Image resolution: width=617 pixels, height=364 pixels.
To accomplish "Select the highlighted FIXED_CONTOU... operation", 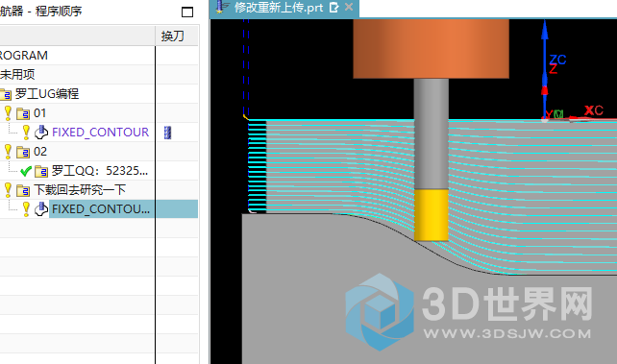I will coord(101,209).
